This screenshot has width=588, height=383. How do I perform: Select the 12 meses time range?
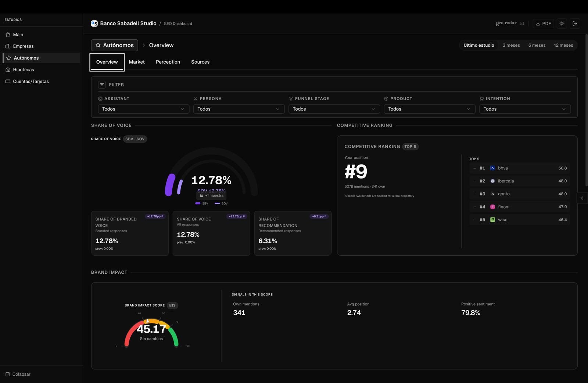coord(563,45)
